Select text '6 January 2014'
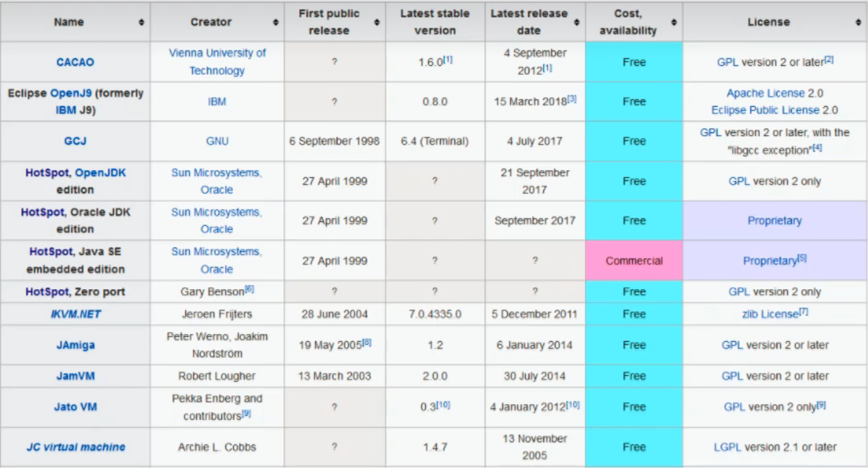The height and width of the screenshot is (468, 868). (534, 345)
